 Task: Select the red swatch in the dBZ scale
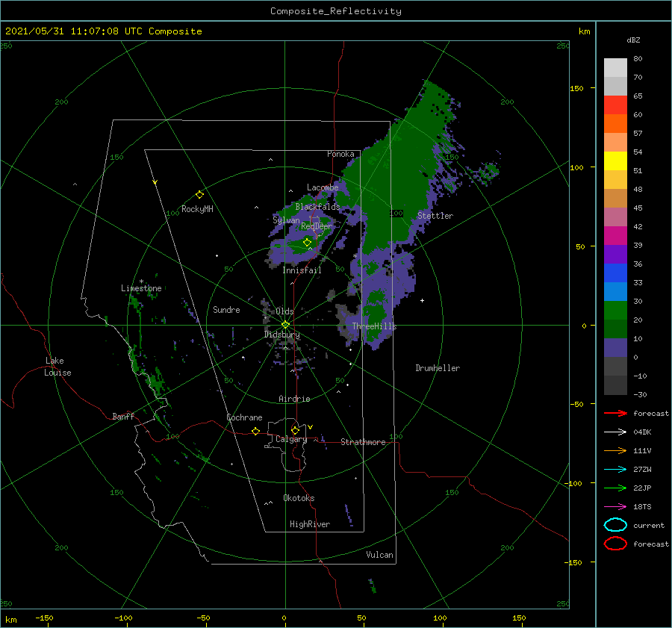pyautogui.click(x=615, y=105)
